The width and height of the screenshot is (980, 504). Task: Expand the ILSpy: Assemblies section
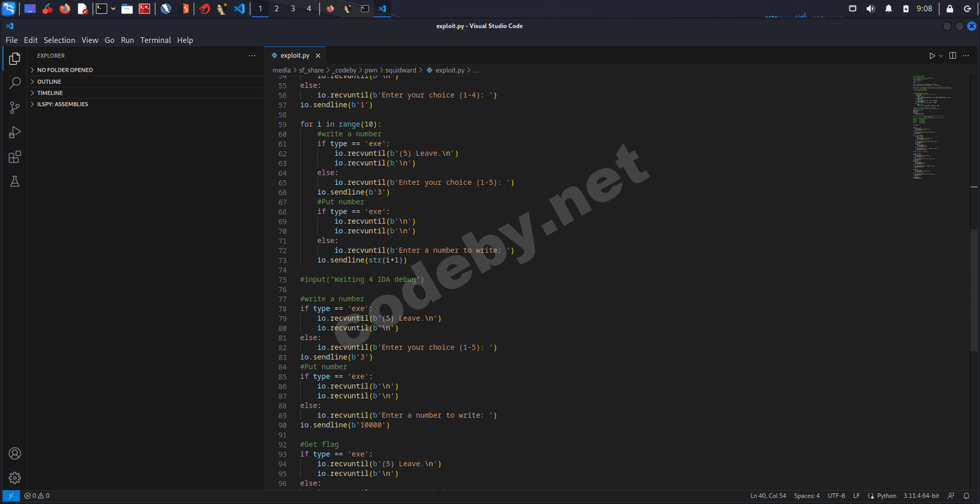point(62,104)
